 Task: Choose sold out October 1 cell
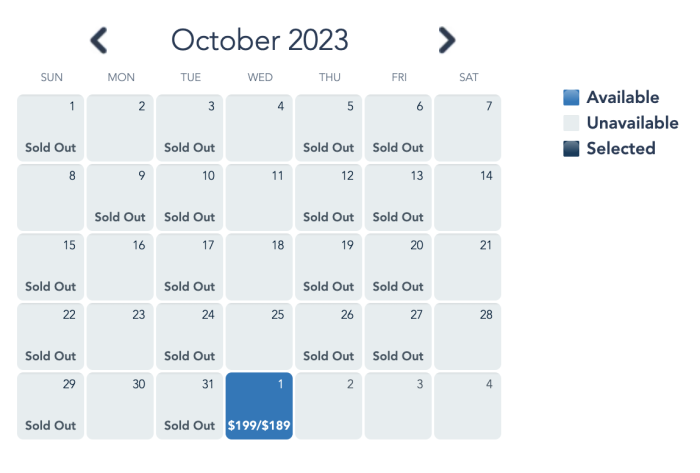click(x=50, y=128)
